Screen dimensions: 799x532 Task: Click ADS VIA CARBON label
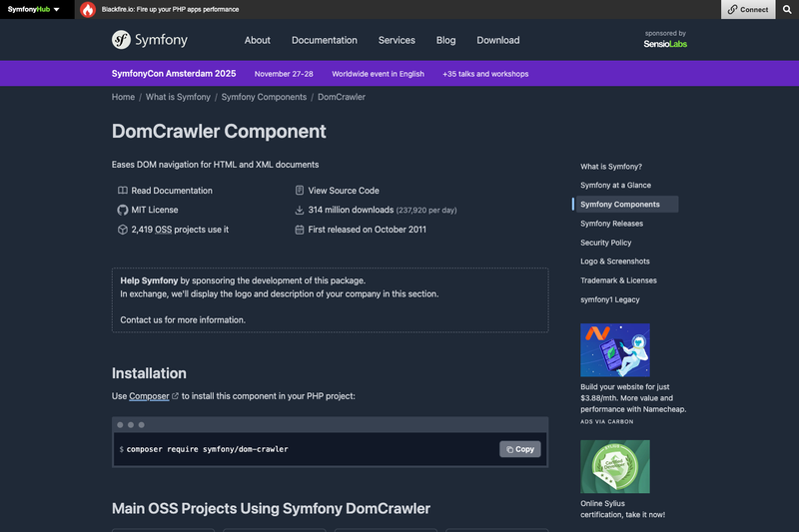(x=607, y=421)
